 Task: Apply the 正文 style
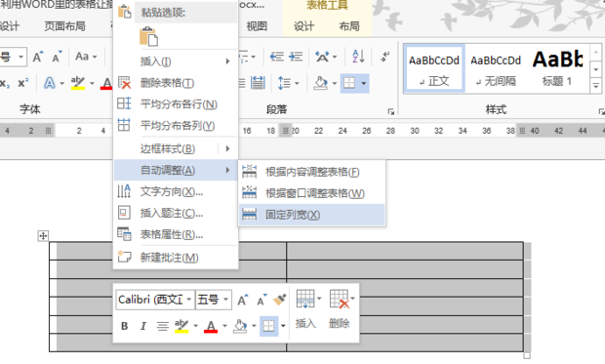click(434, 69)
